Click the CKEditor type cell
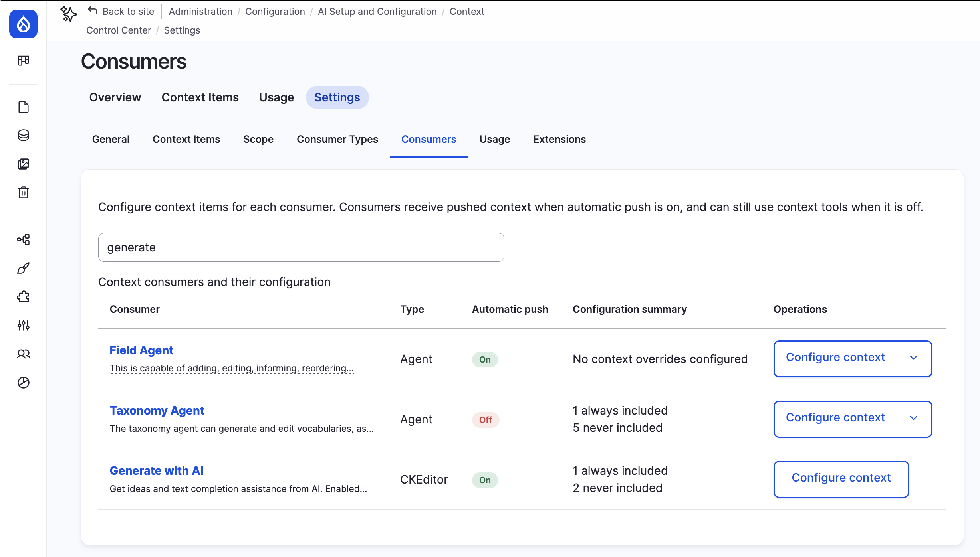This screenshot has width=980, height=557. [424, 480]
